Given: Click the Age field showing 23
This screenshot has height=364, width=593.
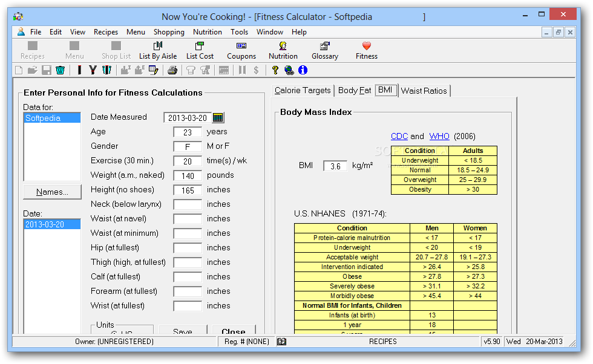Looking at the screenshot, I should (188, 132).
